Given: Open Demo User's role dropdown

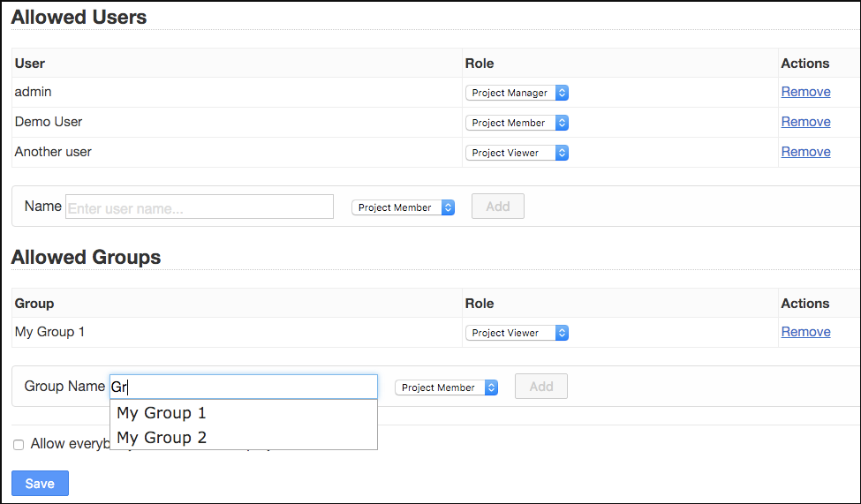Looking at the screenshot, I should [517, 123].
